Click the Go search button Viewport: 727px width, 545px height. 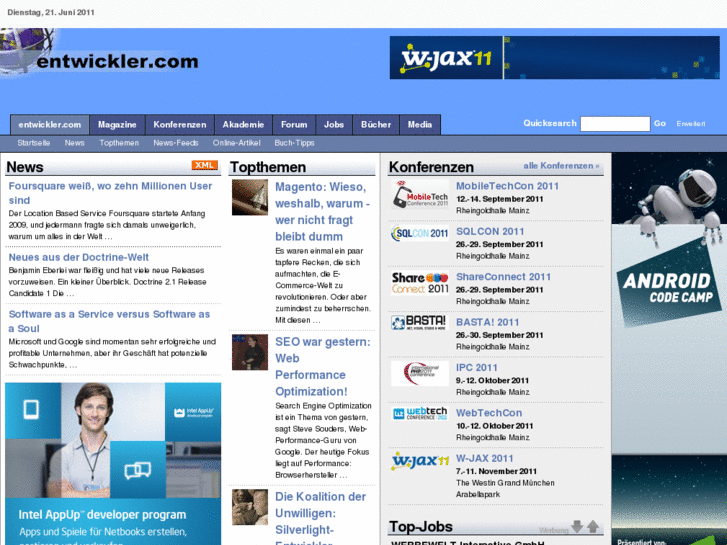pyautogui.click(x=660, y=123)
